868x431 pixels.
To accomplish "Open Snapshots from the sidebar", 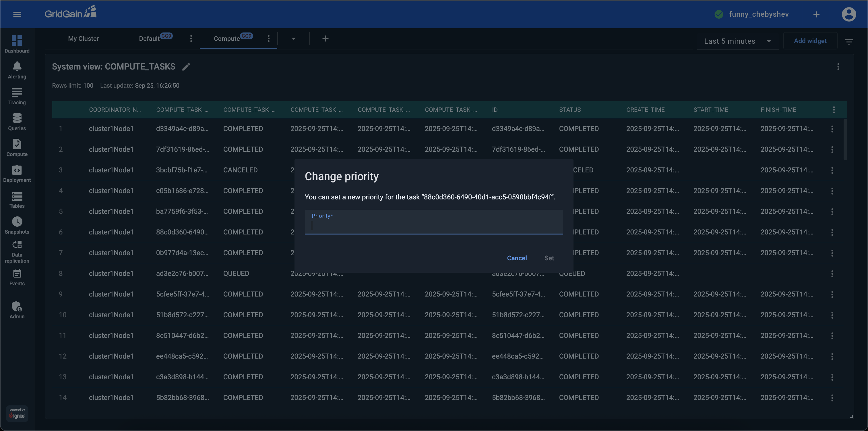I will pos(17,225).
